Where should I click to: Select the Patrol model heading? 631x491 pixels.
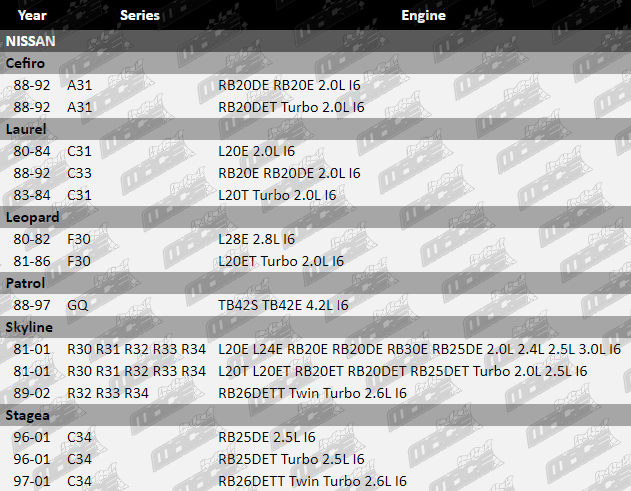(x=25, y=283)
